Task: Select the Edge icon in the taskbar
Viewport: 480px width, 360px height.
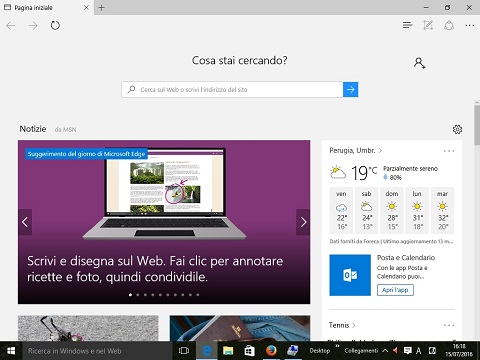Action: pyautogui.click(x=207, y=351)
